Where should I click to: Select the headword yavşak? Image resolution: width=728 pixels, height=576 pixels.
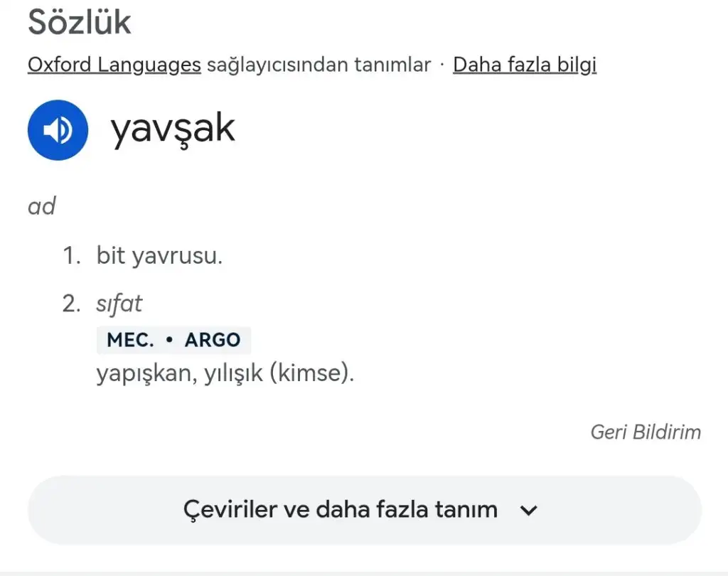172,128
